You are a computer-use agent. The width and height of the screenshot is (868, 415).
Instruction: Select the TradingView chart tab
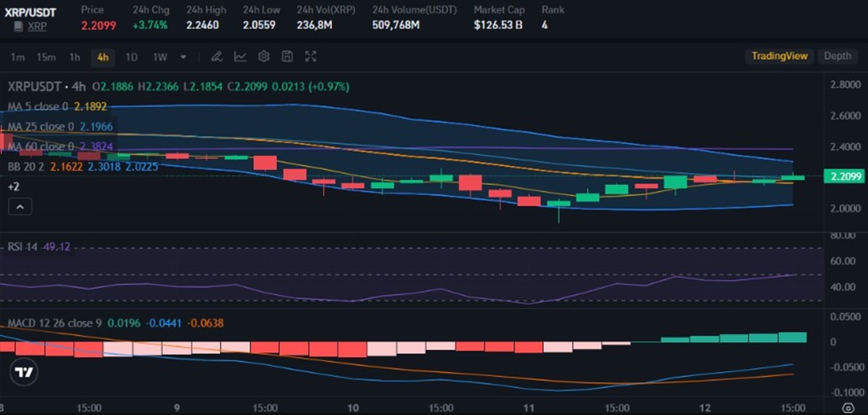click(779, 56)
